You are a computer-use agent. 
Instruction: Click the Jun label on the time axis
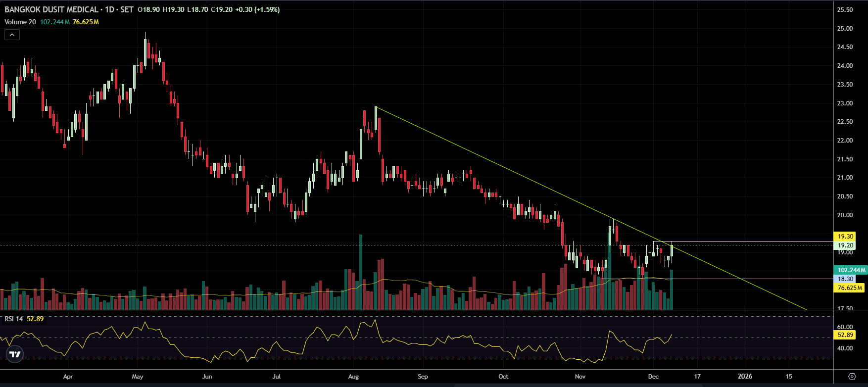click(x=207, y=377)
